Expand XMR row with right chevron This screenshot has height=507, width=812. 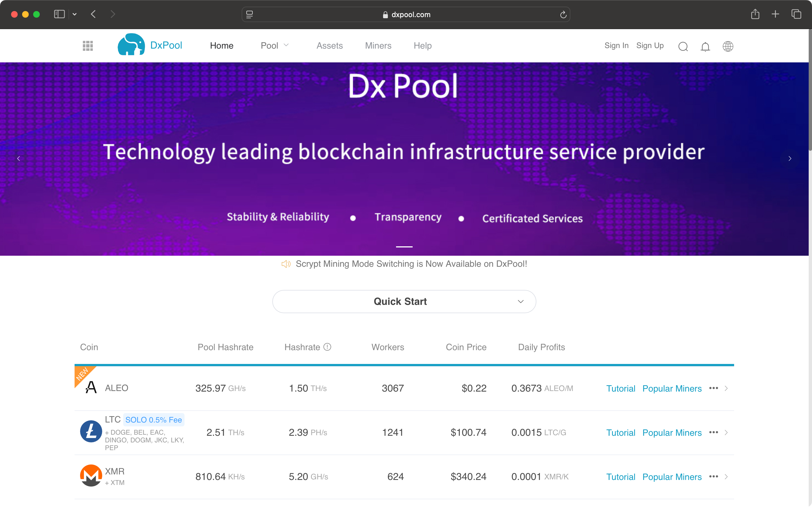coord(726,477)
